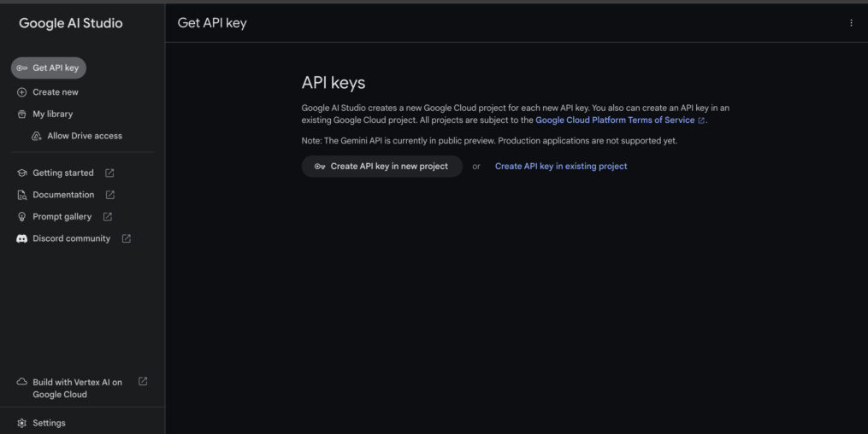Click the Drive icon beside Allow Drive access

pyautogui.click(x=37, y=136)
